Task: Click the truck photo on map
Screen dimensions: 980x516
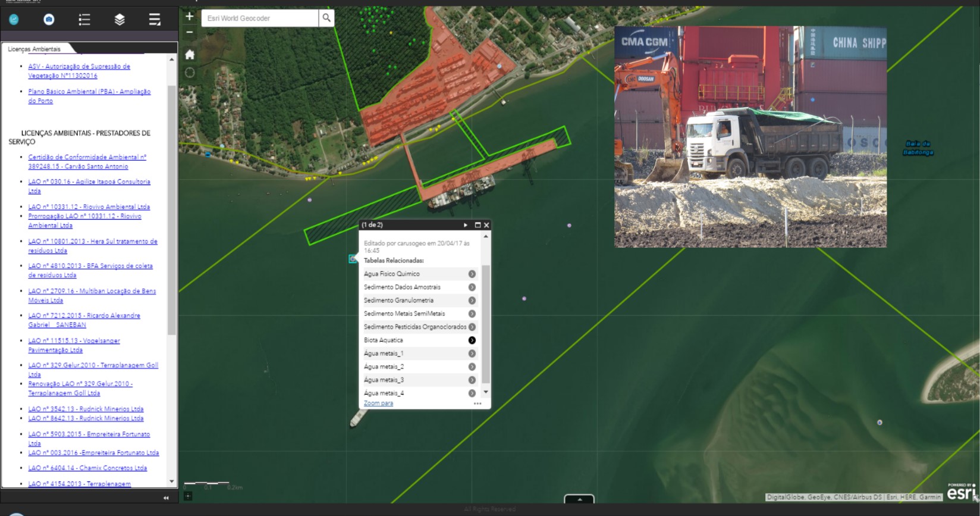Action: point(750,137)
